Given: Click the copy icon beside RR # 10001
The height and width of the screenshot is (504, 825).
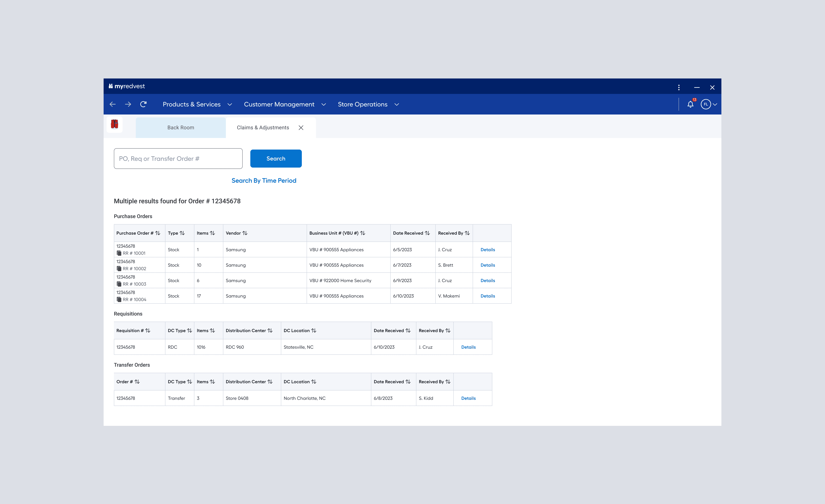Looking at the screenshot, I should click(119, 253).
